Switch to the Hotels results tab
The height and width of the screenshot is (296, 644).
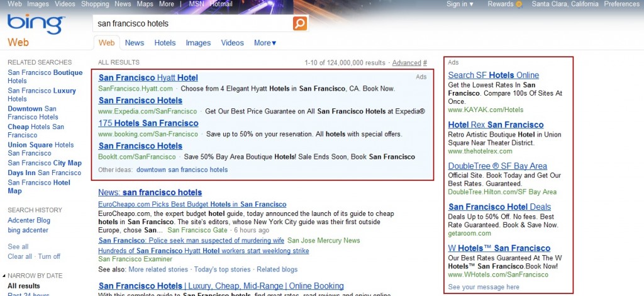coord(165,43)
